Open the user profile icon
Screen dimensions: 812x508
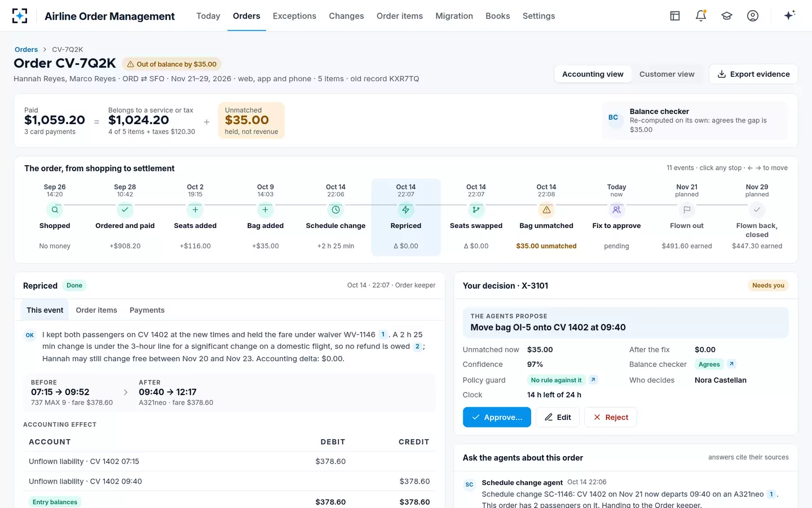753,16
